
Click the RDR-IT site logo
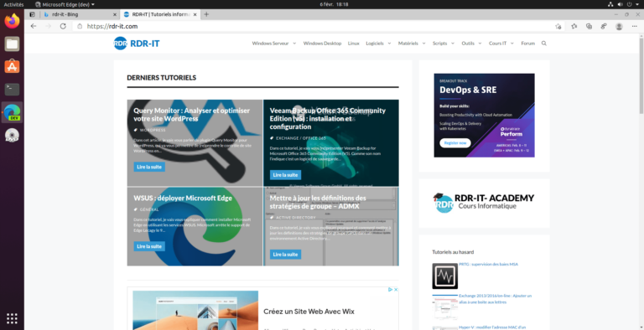tap(137, 43)
